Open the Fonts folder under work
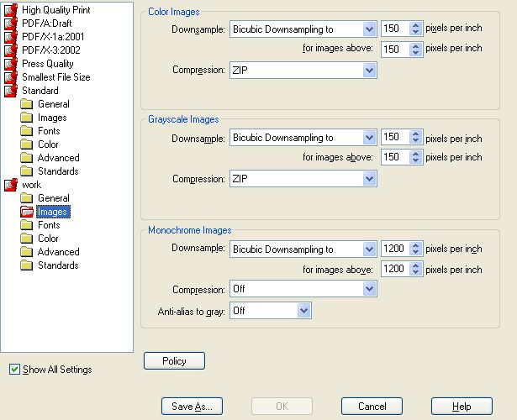Image resolution: width=517 pixels, height=420 pixels. point(26,225)
